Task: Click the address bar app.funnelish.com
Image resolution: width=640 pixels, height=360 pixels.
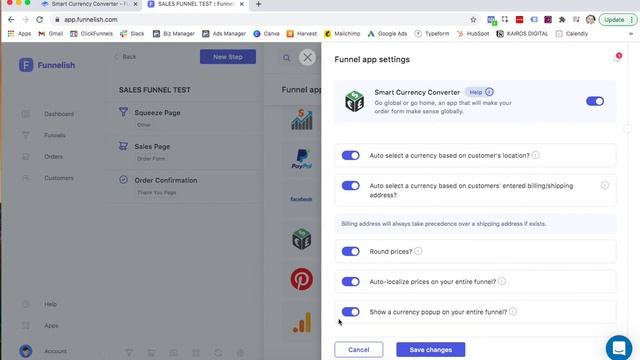Action: click(x=90, y=20)
